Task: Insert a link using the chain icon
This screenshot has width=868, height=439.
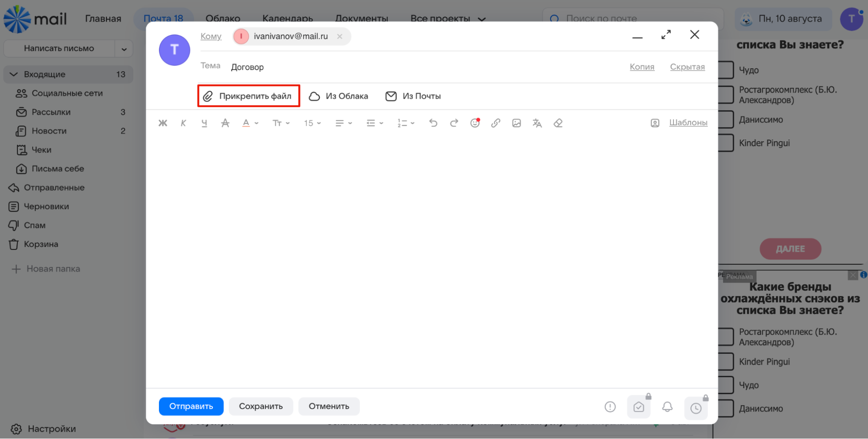Action: tap(495, 123)
